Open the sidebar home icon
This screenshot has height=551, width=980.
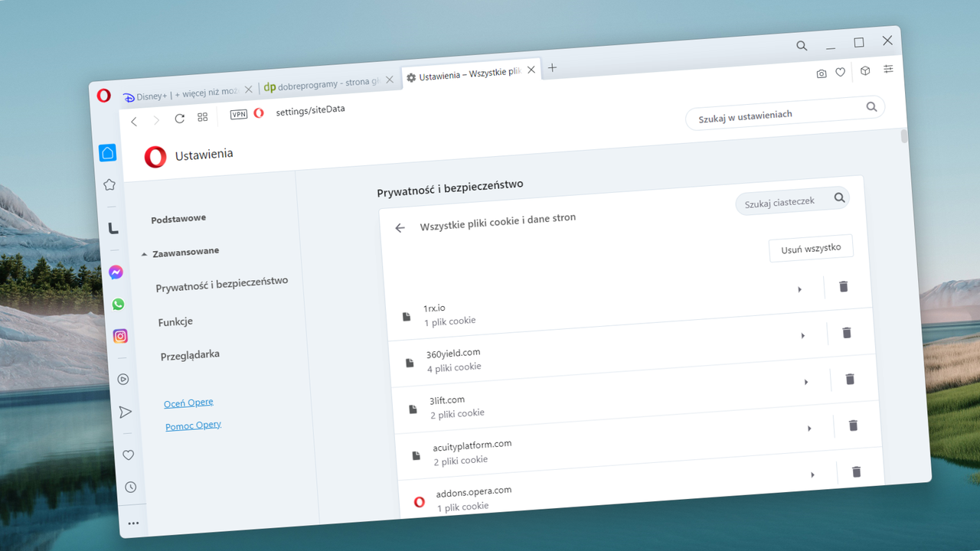pos(108,152)
